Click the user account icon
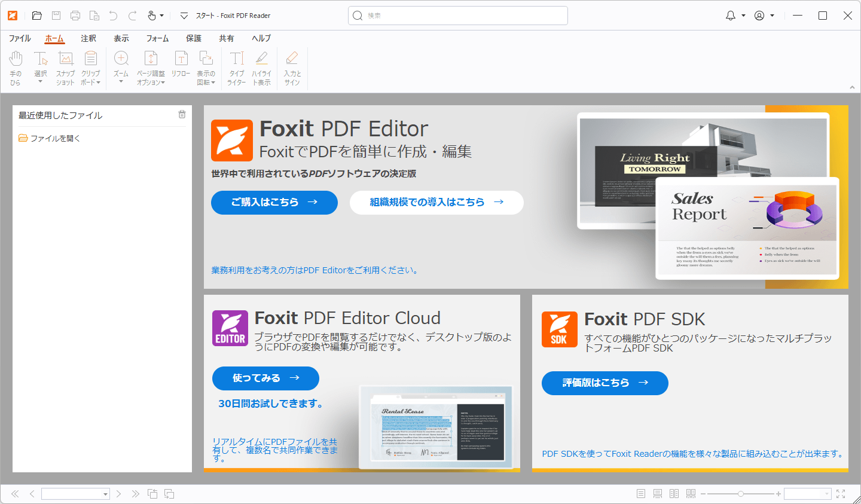 (759, 16)
